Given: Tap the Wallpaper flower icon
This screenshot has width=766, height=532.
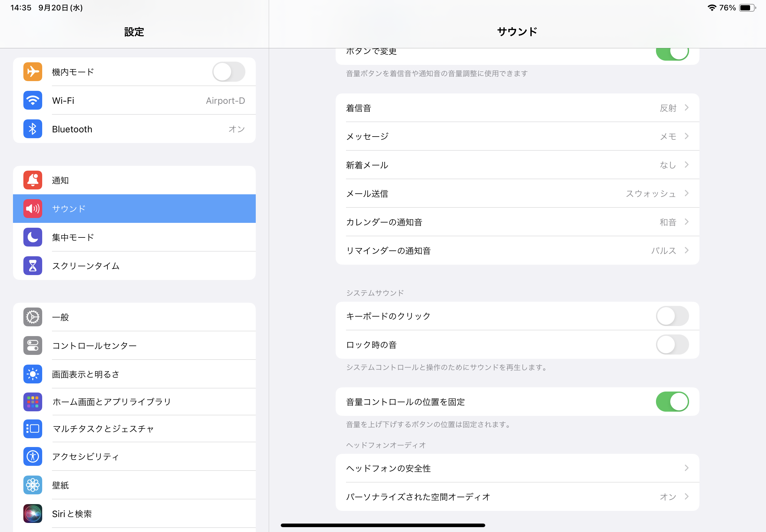Looking at the screenshot, I should click(33, 485).
